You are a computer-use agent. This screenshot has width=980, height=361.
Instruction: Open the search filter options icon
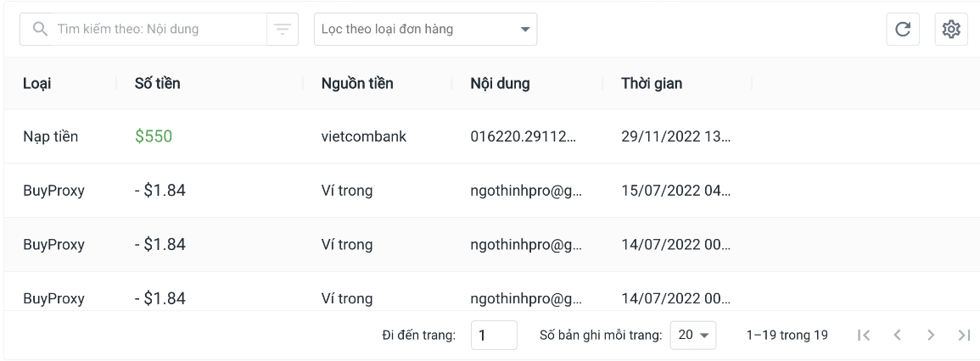[x=282, y=30]
